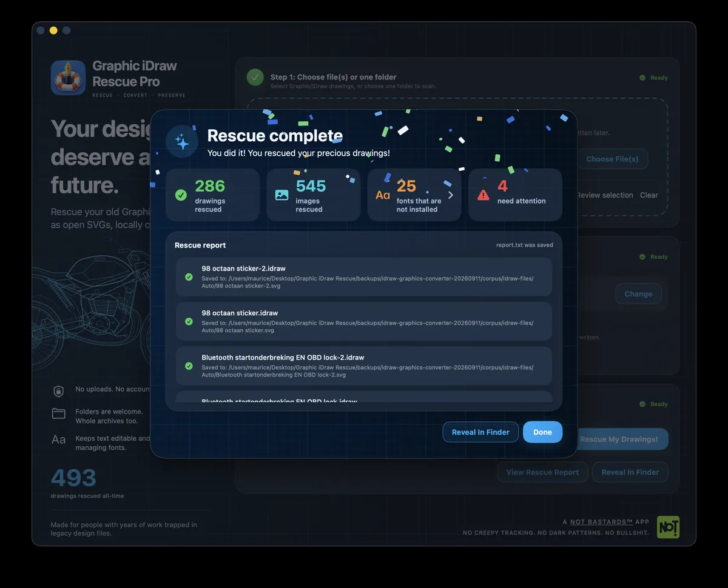The height and width of the screenshot is (588, 728).
Task: Click Reveal In Finder in the dialog
Action: (x=480, y=432)
